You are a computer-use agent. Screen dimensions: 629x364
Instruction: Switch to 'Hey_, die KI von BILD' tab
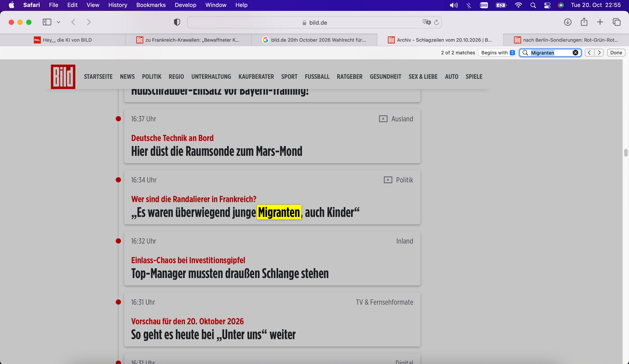[x=63, y=40]
